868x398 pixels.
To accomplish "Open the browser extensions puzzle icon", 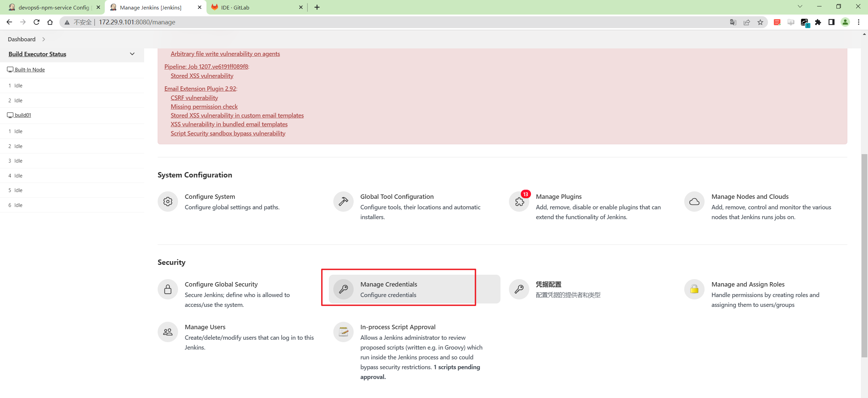I will [818, 22].
